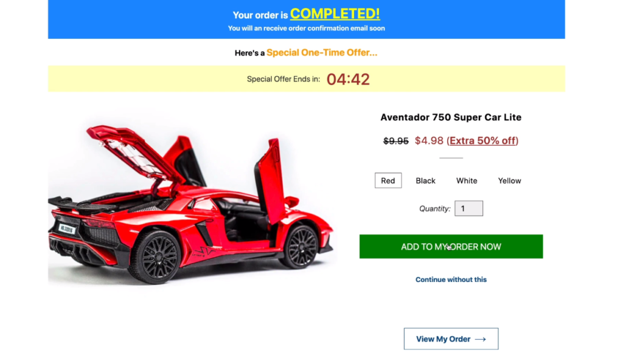The height and width of the screenshot is (364, 623).
Task: Open the View My Order button
Action: coord(451,338)
